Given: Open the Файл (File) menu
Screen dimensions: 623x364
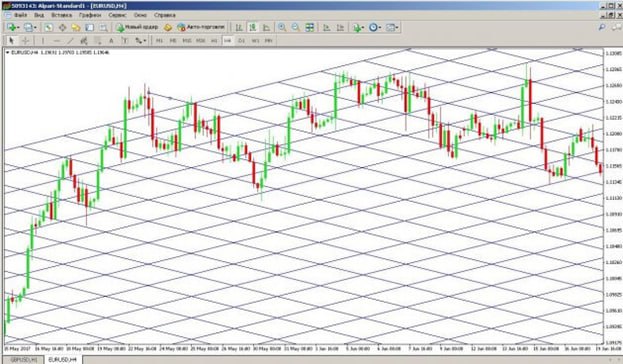Looking at the screenshot, I should pos(21,15).
